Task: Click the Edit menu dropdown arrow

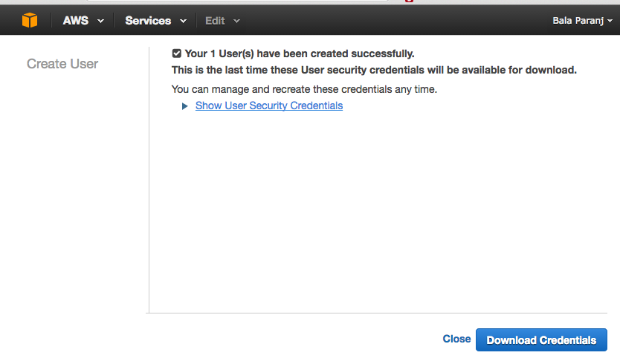Action: pyautogui.click(x=236, y=21)
